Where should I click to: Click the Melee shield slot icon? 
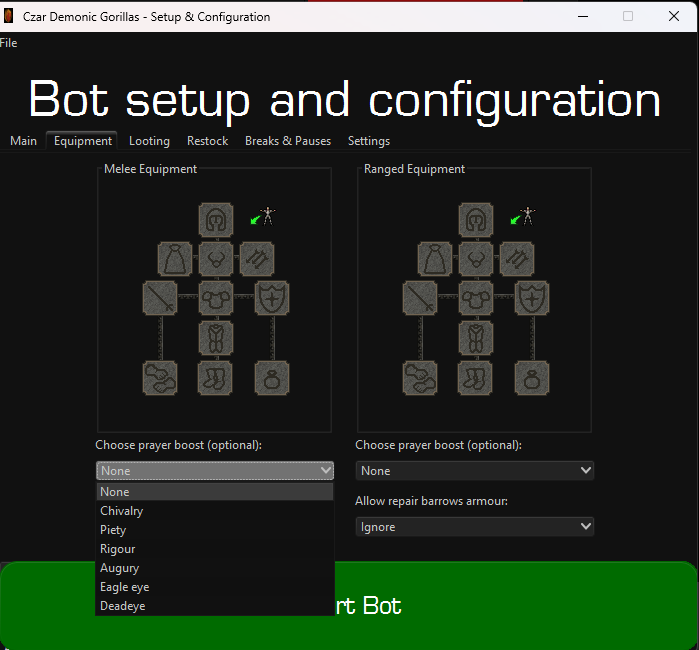point(272,298)
